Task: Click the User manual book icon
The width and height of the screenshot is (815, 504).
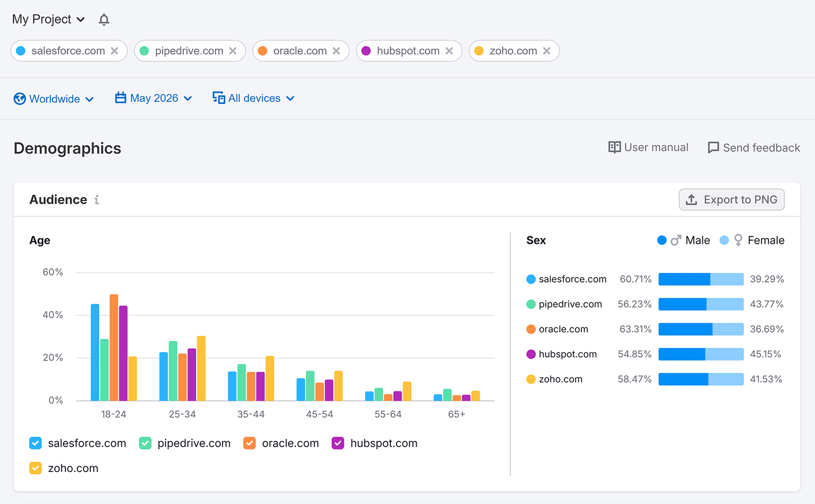Action: [615, 148]
